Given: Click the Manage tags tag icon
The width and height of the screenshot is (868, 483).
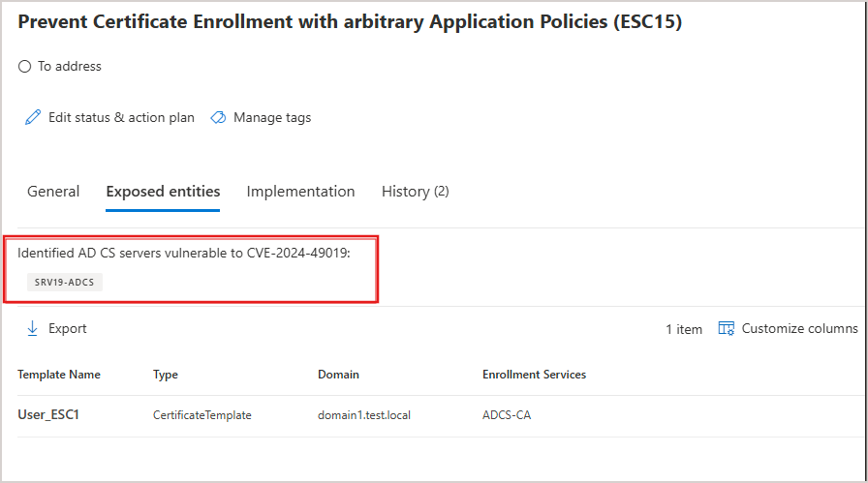Looking at the screenshot, I should pyautogui.click(x=218, y=118).
